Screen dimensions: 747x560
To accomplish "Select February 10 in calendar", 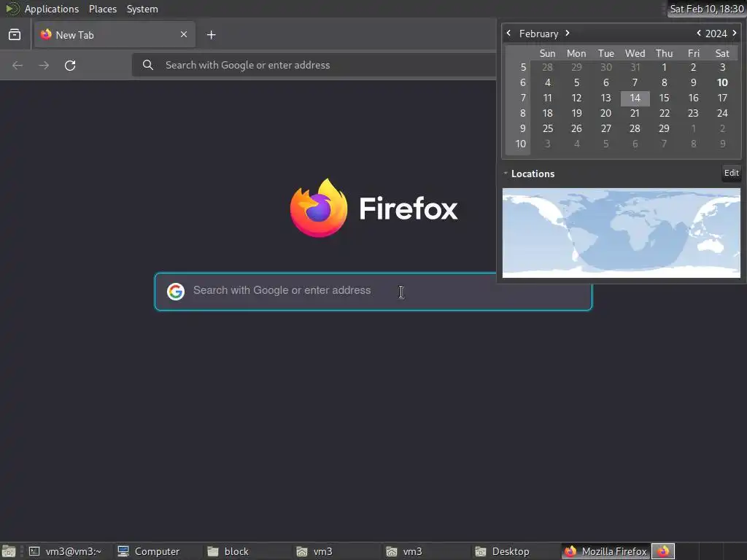I will pyautogui.click(x=722, y=83).
